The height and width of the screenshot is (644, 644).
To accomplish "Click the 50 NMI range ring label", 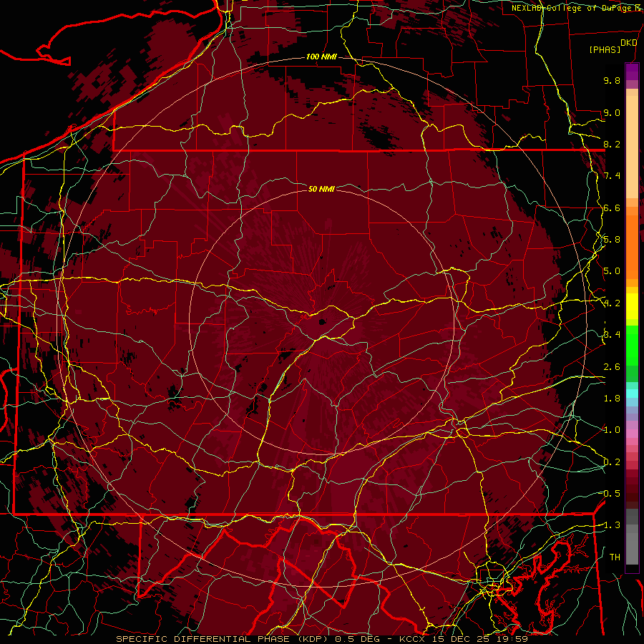I will [321, 189].
